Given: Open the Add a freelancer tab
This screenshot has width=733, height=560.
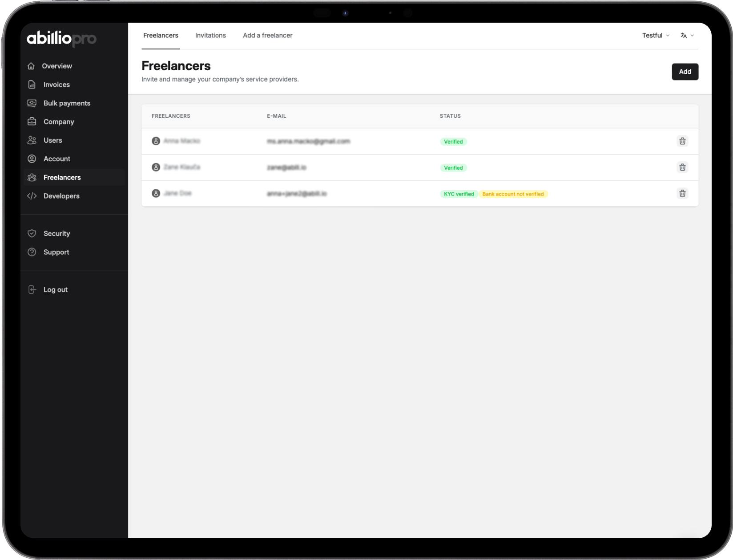Looking at the screenshot, I should 267,36.
